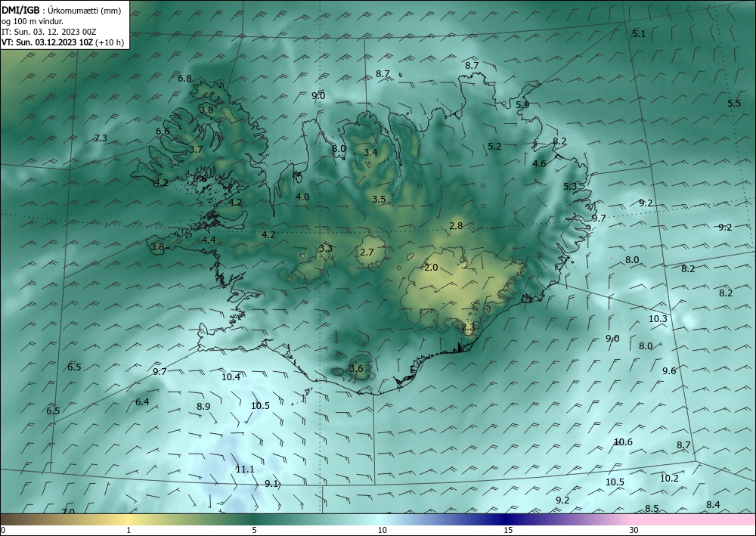
Task: Click the 3.5 value on the map
Action: [x=379, y=199]
